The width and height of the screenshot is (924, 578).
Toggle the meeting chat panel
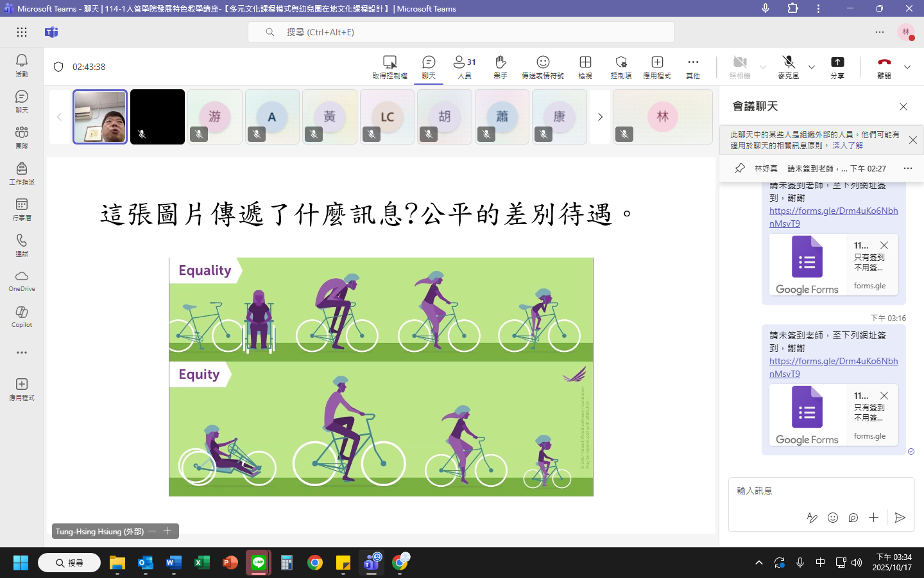click(429, 66)
